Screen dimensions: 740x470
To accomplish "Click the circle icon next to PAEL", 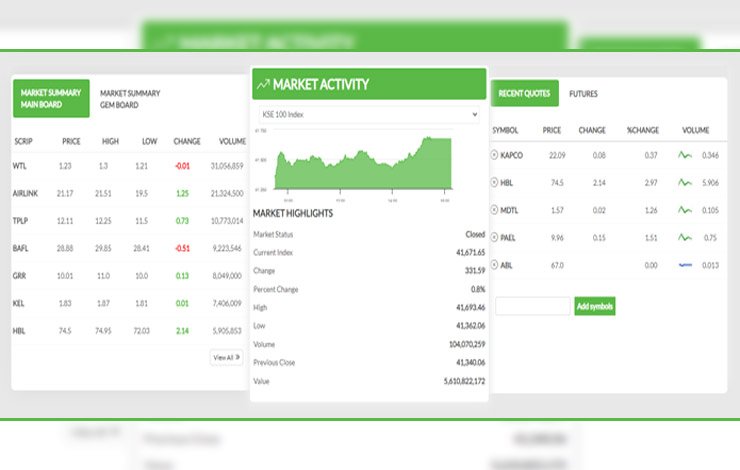I will coord(494,237).
